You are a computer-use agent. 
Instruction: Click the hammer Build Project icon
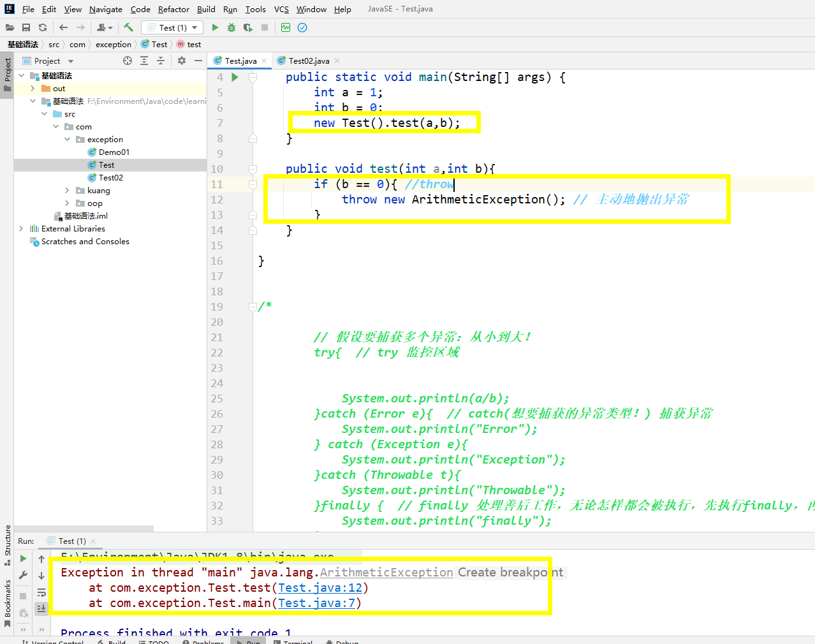tap(129, 27)
